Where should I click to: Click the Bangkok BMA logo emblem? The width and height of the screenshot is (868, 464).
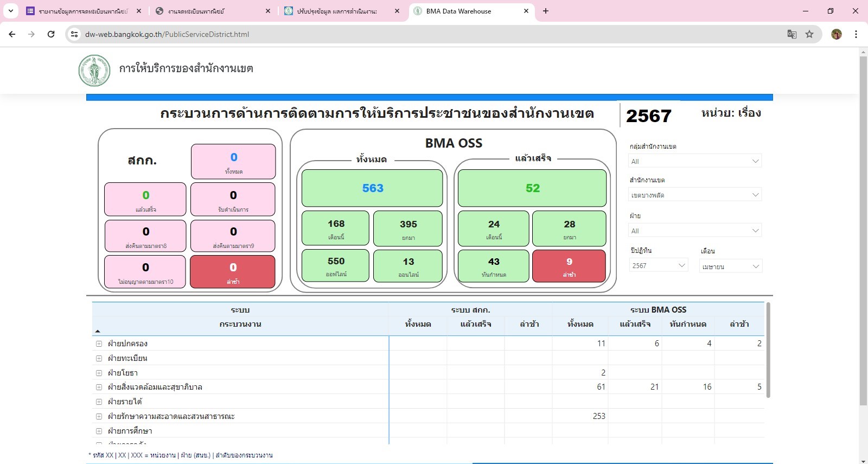coord(94,71)
